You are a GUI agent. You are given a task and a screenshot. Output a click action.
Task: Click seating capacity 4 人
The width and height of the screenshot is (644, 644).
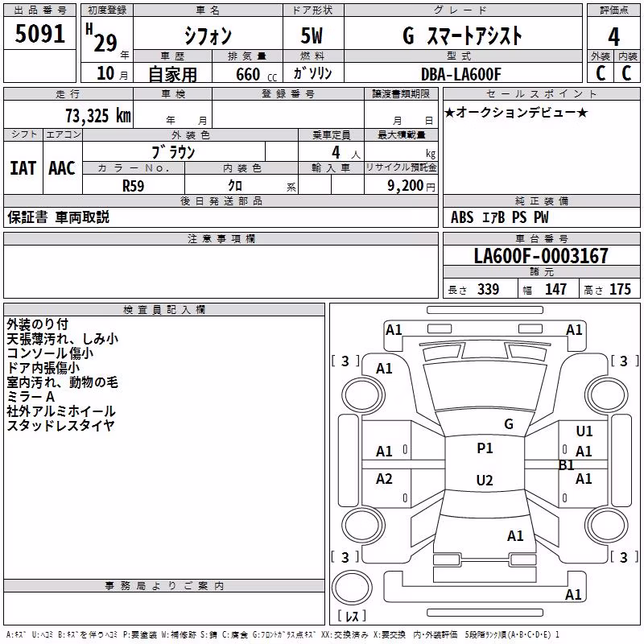pyautogui.click(x=346, y=153)
